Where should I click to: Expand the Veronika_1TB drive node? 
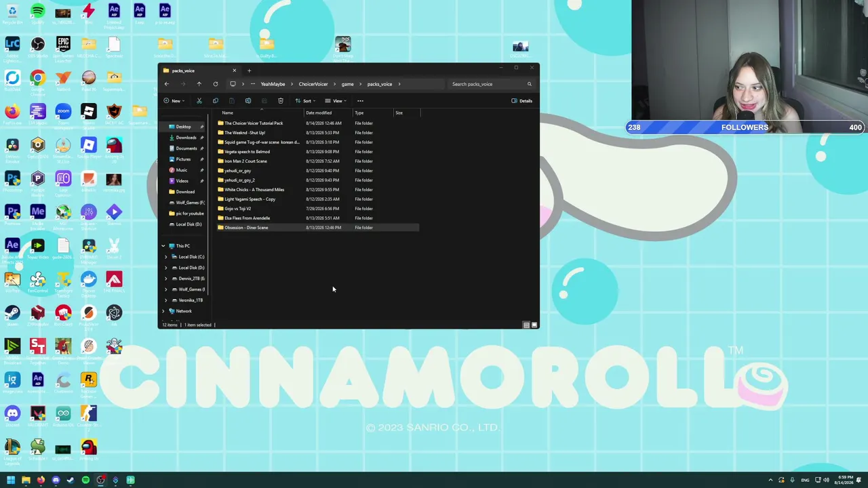click(x=166, y=300)
